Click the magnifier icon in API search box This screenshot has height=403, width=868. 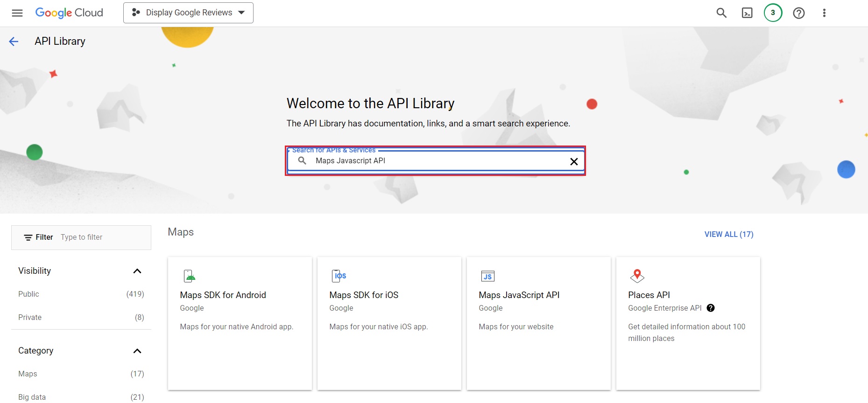tap(302, 160)
